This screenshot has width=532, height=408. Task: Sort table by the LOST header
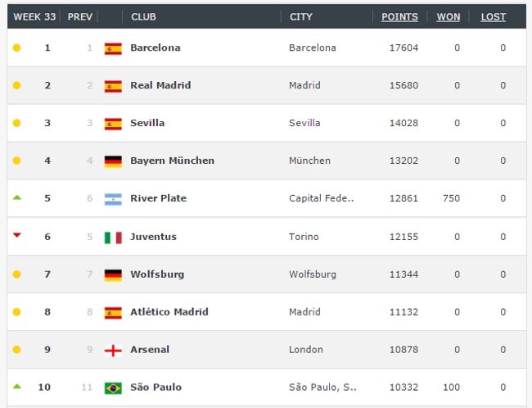click(493, 17)
